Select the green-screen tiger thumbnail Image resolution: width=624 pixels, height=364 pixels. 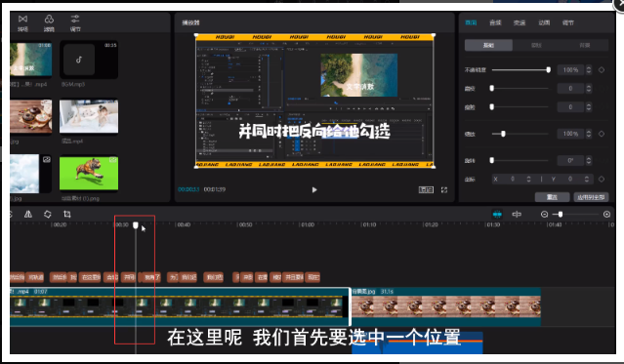pos(89,173)
